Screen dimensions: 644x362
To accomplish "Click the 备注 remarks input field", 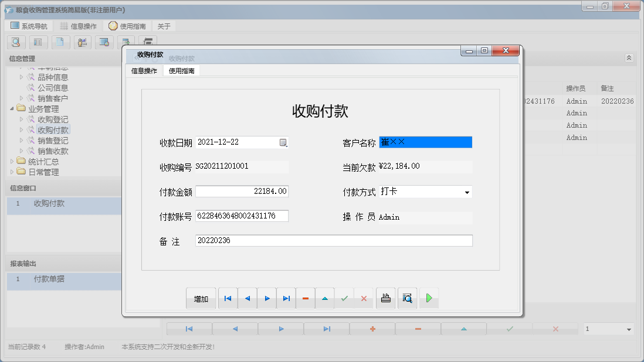I will click(334, 240).
